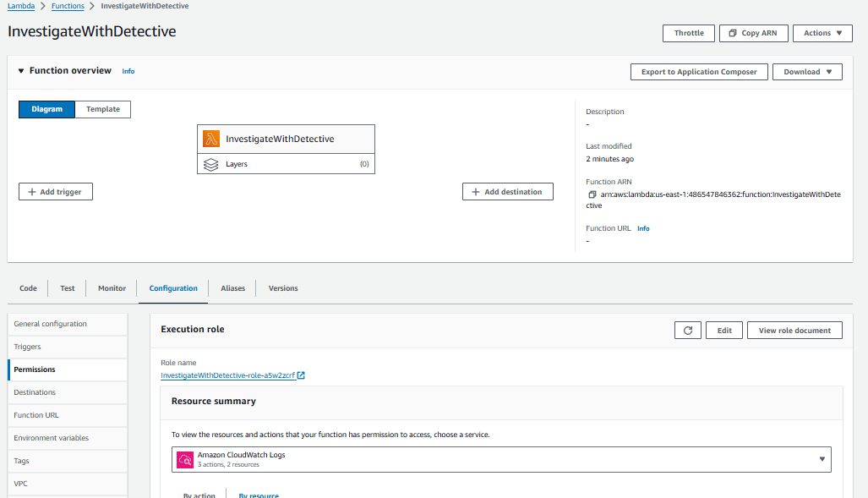The width and height of the screenshot is (868, 498).
Task: Select Triggers in side menu
Action: tap(68, 347)
